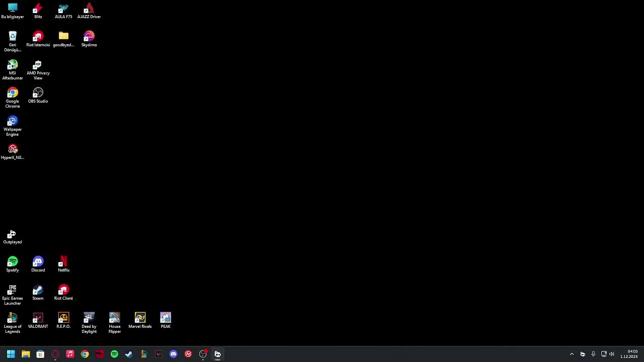Launch the AULA F75 desktop shortcut
The height and width of the screenshot is (362, 644).
tap(63, 11)
